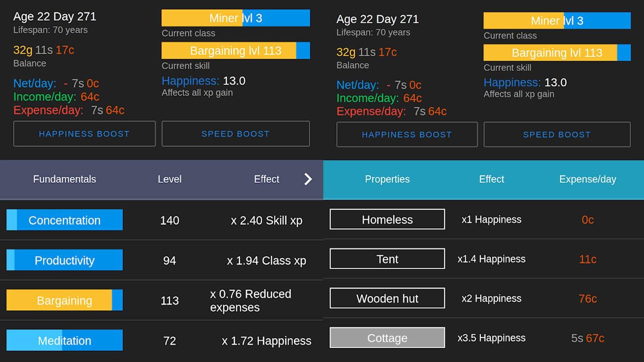Select the Productivity skill bar
644x362 pixels.
(64, 260)
